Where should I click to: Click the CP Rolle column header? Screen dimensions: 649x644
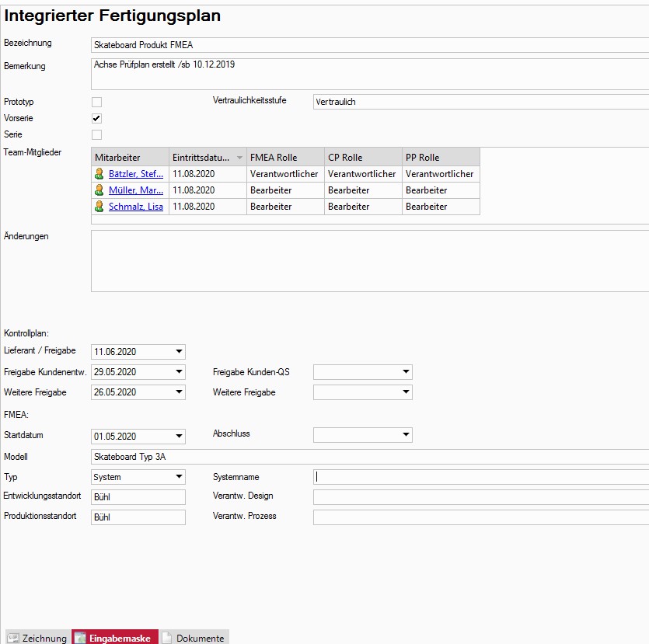click(363, 157)
